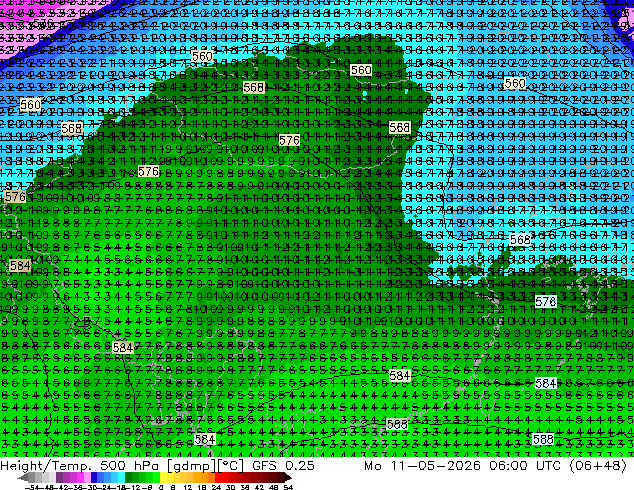Click the 0 value under the color scale
This screenshot has width=634, height=490.
[161, 487]
